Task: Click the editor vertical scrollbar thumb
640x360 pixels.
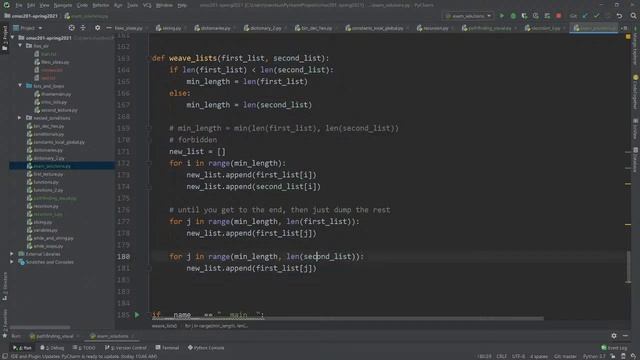Action: (628, 267)
